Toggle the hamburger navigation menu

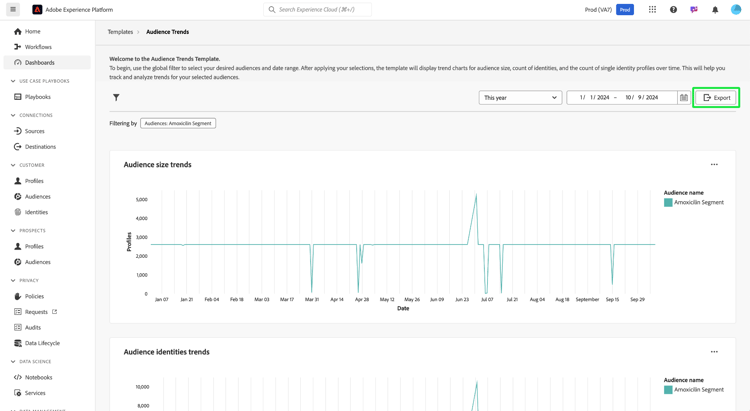[x=13, y=9]
